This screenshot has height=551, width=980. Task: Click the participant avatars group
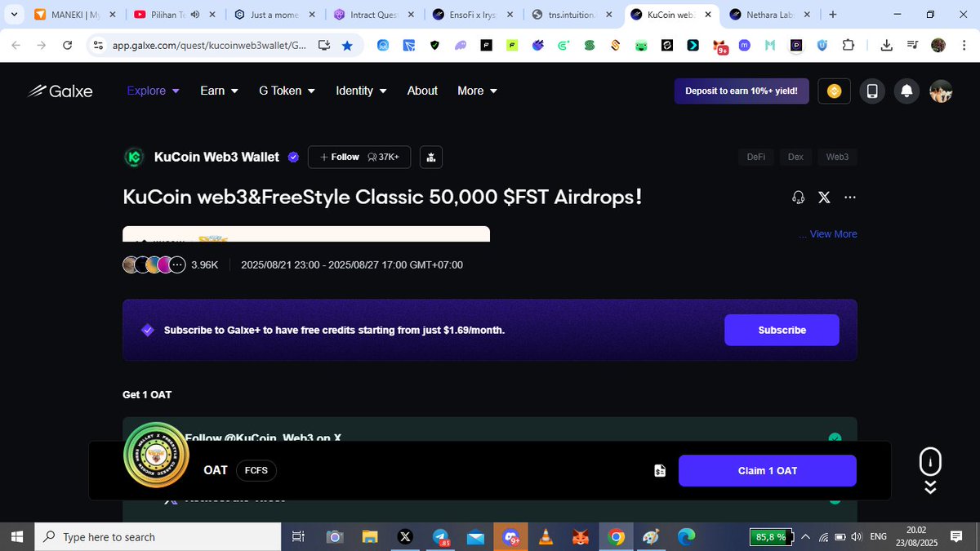(154, 264)
